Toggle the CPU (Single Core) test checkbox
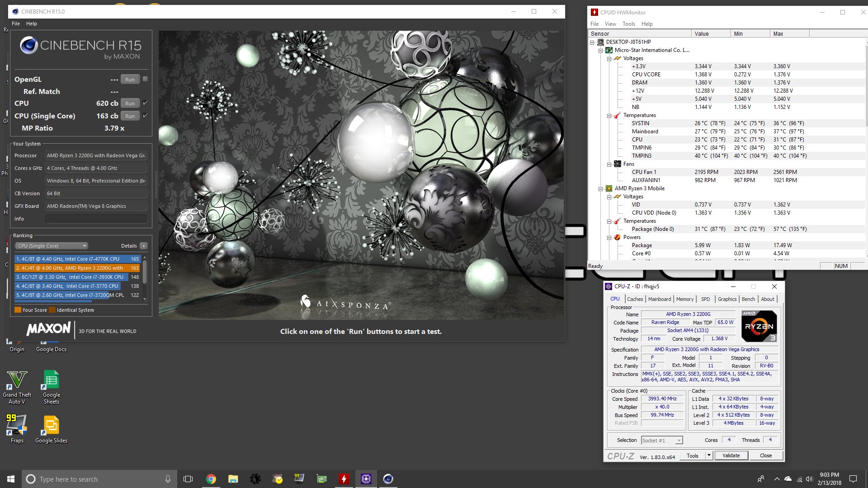This screenshot has height=488, width=868. 145,116
